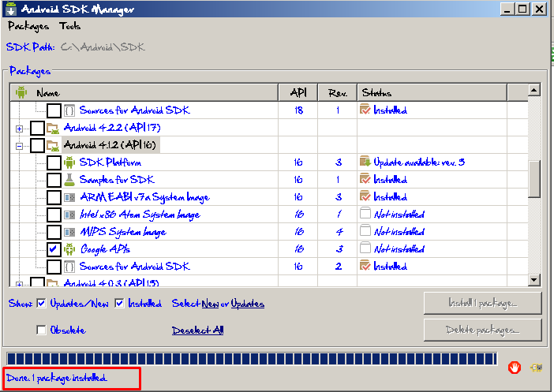Screen dimensions: 554x392
Task: Click the API column header
Action: point(298,93)
